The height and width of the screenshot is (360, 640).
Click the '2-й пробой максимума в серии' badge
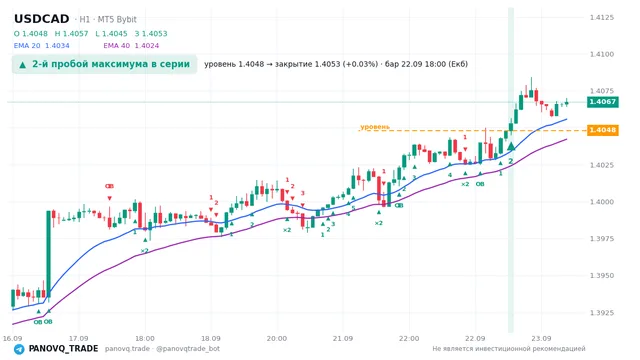(x=104, y=64)
